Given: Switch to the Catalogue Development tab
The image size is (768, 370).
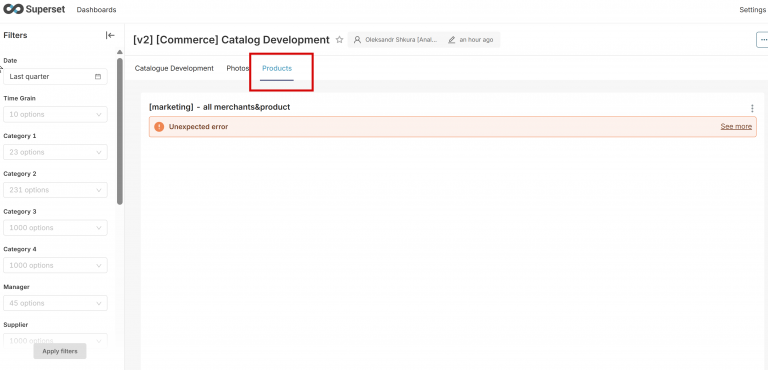Looking at the screenshot, I should (x=174, y=69).
